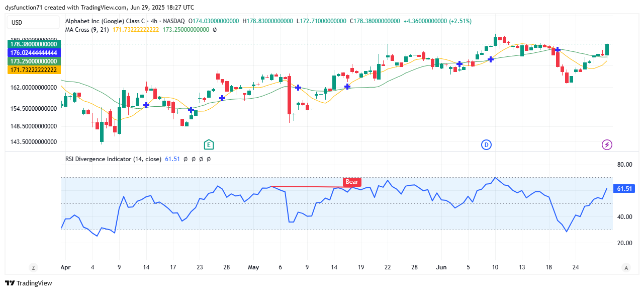The height and width of the screenshot is (292, 644).
Task: Click the close price C178.38 value
Action: pyautogui.click(x=375, y=21)
